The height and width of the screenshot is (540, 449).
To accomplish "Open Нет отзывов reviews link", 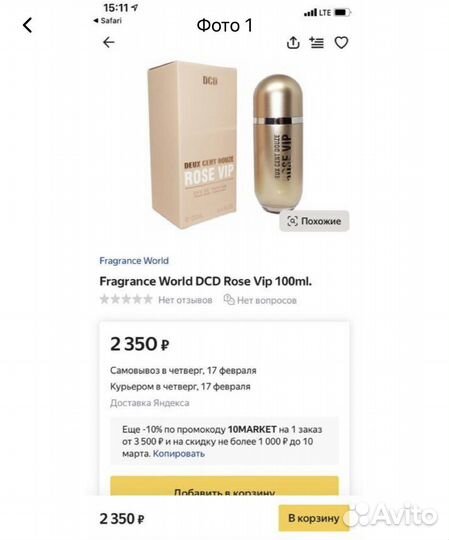I will [185, 300].
